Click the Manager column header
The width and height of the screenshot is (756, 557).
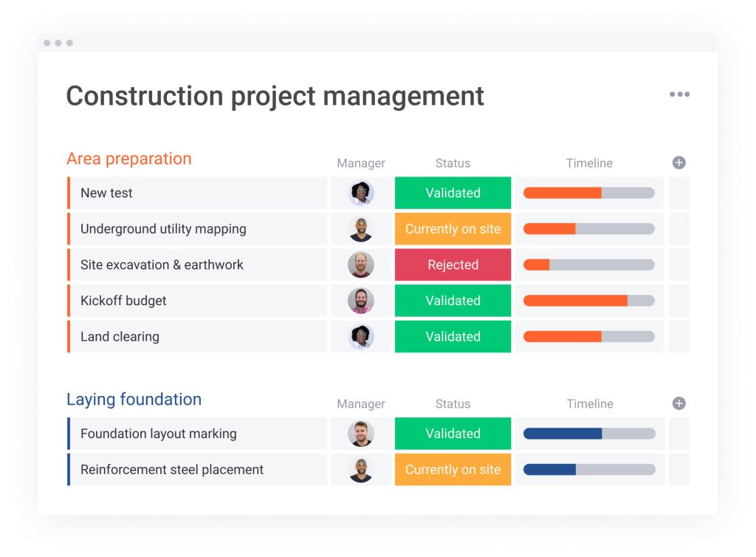click(360, 163)
